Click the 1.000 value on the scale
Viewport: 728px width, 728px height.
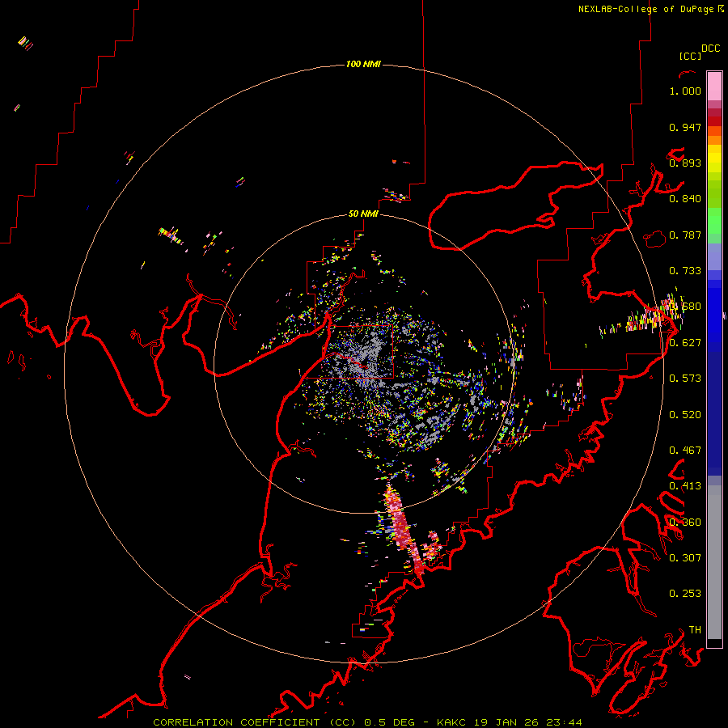click(x=685, y=91)
